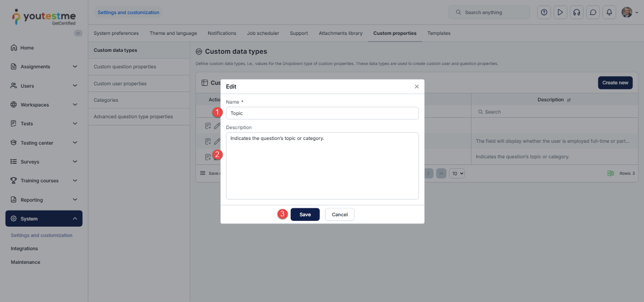Viewport: 644px width, 302px height.
Task: Open the notifications bell icon
Action: pos(609,12)
